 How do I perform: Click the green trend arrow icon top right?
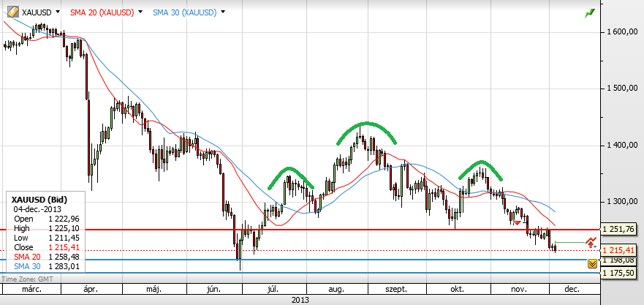coord(590,13)
